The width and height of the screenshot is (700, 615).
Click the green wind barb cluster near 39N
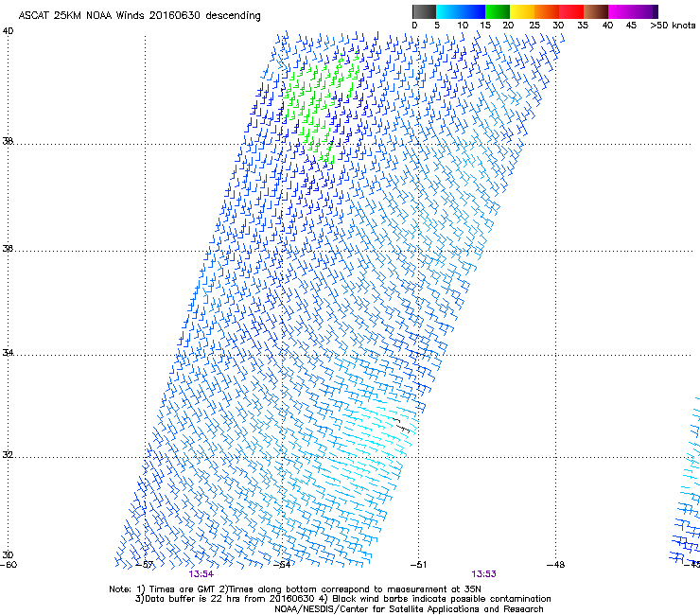point(321,107)
